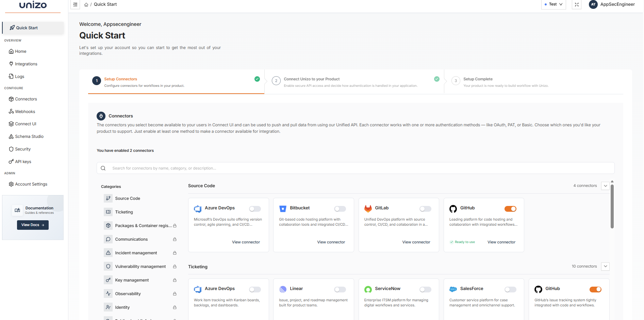Click the connector search input field
644x320 pixels.
[356, 168]
